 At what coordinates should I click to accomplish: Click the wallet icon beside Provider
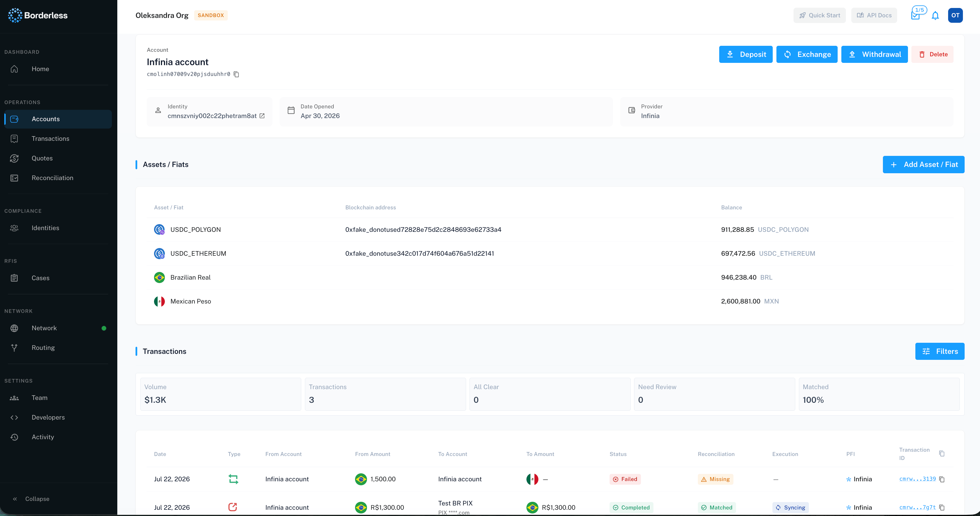click(x=632, y=111)
